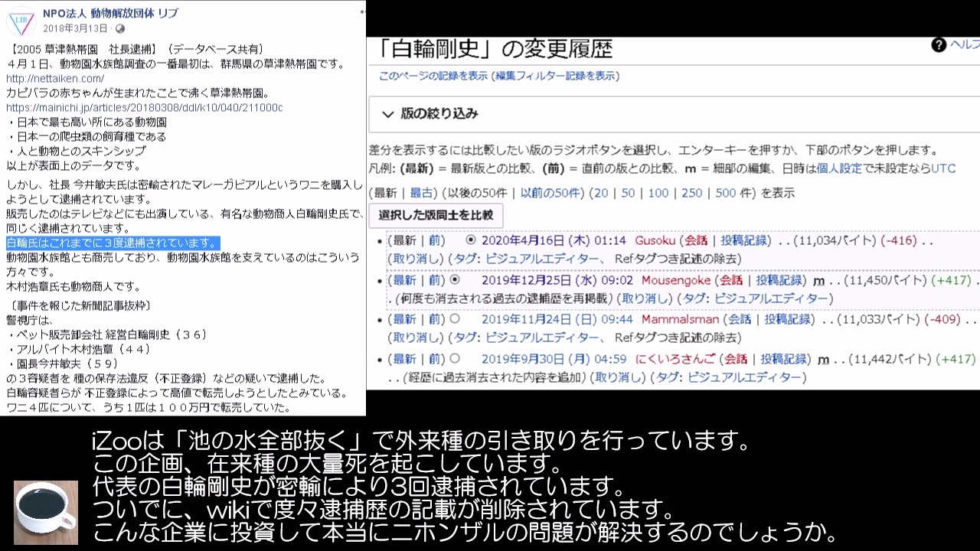Select radio button for 2020年4月16日 revision
The image size is (980, 551).
[x=471, y=240]
